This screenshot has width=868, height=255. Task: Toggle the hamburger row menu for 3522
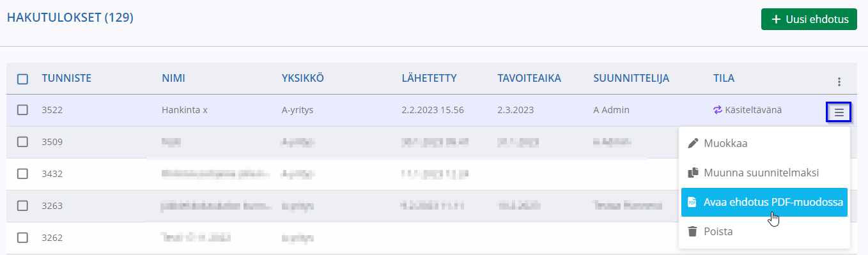(839, 112)
